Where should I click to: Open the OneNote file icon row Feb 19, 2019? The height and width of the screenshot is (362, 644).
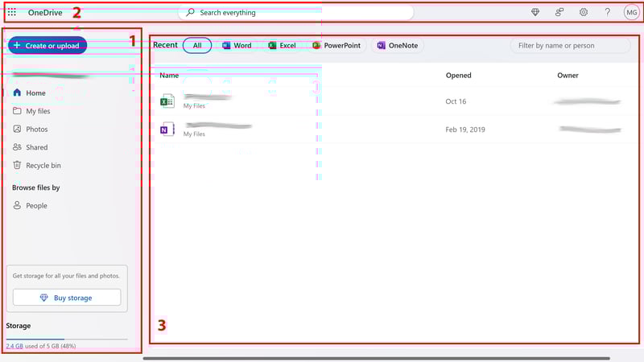167,130
